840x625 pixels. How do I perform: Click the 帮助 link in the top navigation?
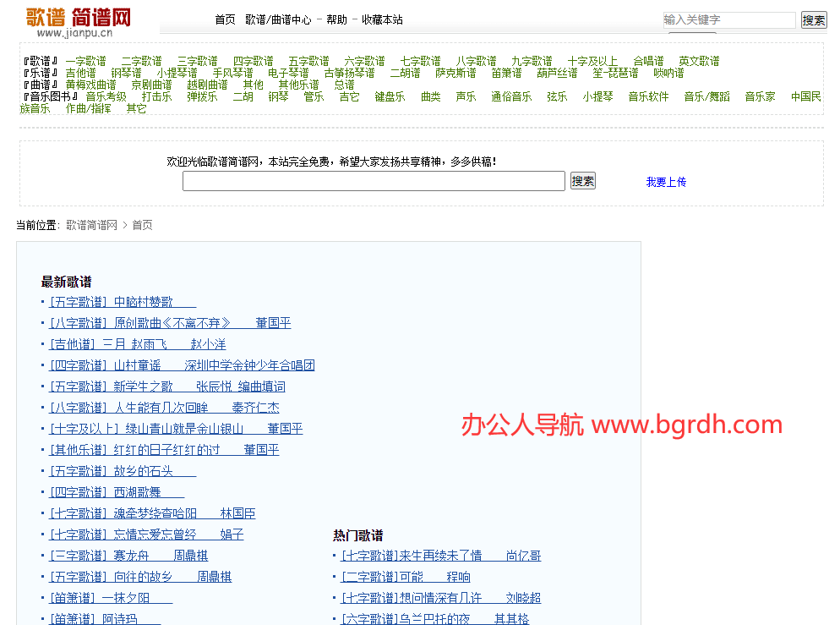(336, 19)
